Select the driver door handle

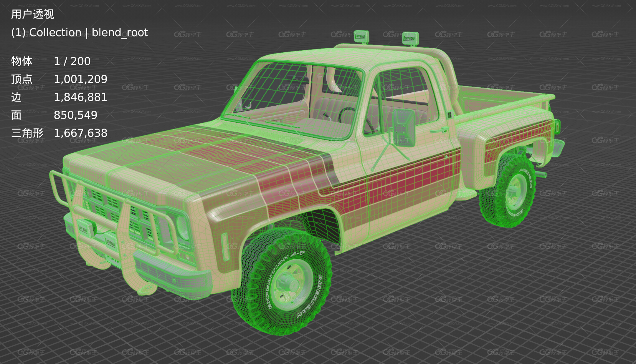439,130
